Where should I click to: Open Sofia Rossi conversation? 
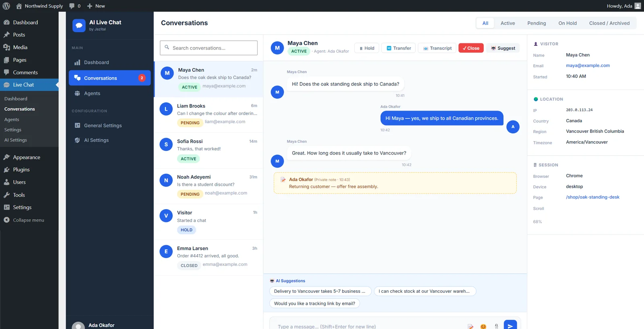tap(208, 150)
